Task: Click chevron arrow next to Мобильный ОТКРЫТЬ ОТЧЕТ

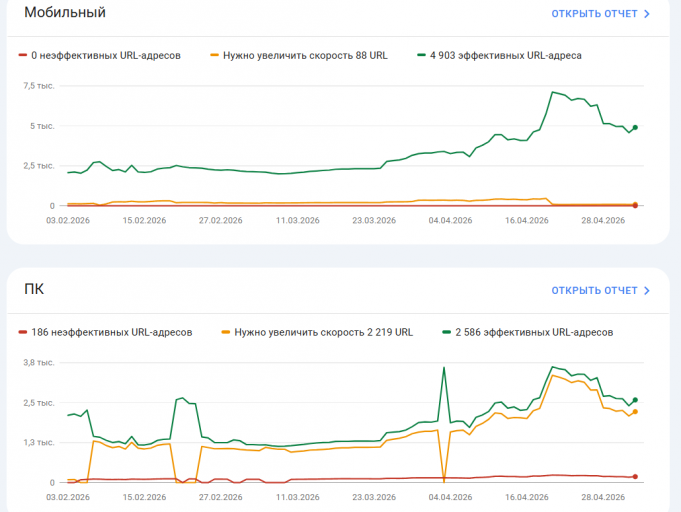Action: coord(647,14)
